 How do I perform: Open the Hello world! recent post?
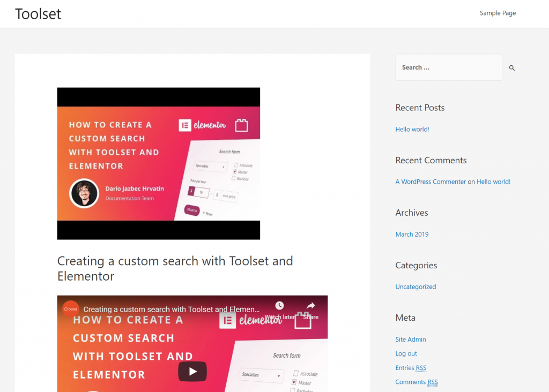pos(412,130)
